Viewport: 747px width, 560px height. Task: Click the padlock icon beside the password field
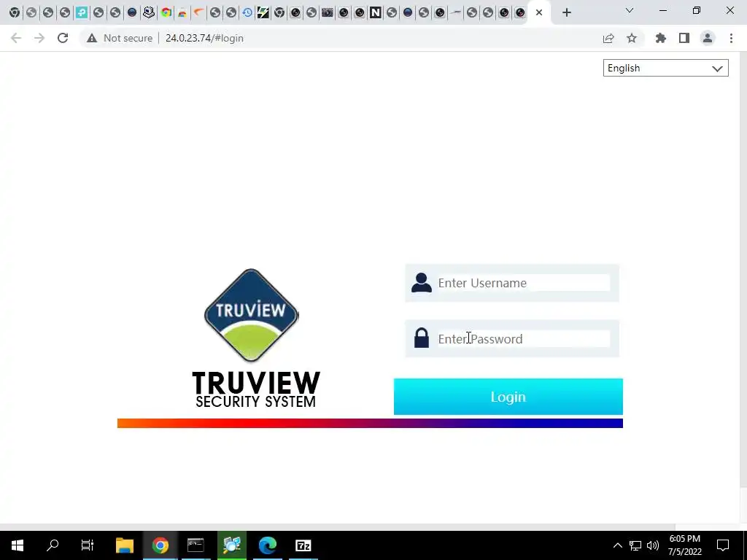coord(421,338)
